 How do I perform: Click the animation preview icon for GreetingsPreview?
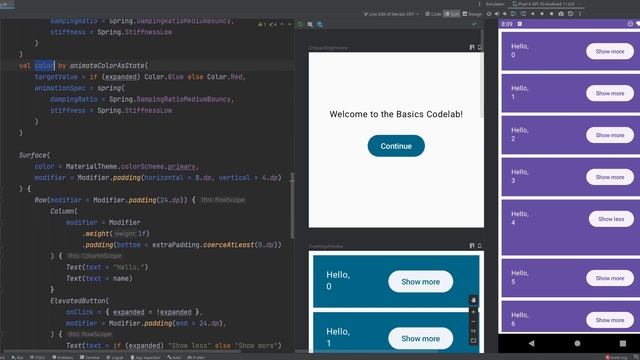point(472,246)
